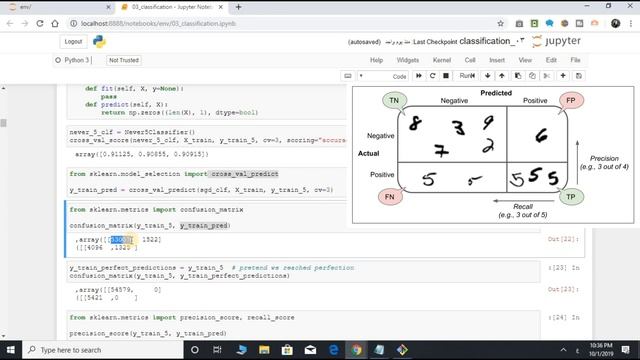
Task: Click the blue chat bubble extension icon
Action: pyautogui.click(x=549, y=24)
